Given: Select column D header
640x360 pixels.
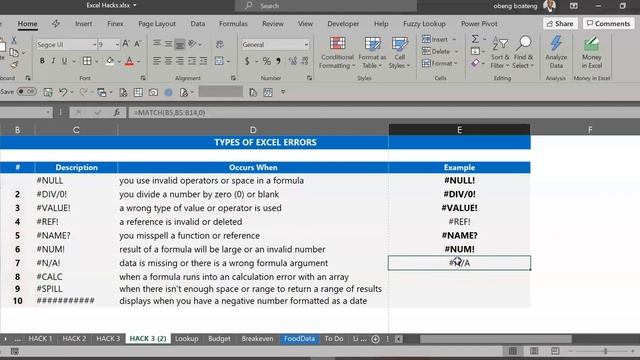Looking at the screenshot, I should point(253,130).
